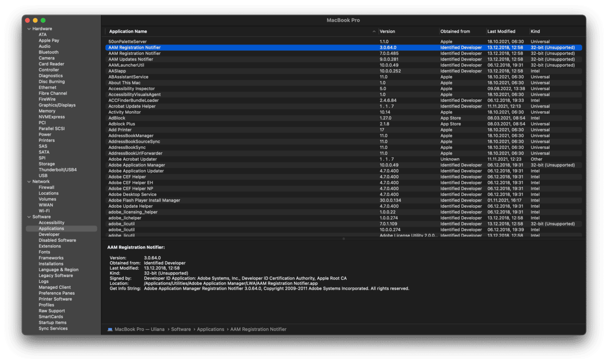Screen dimensions: 608x364
Task: Open NVMExpress in the sidebar
Action: click(51, 117)
